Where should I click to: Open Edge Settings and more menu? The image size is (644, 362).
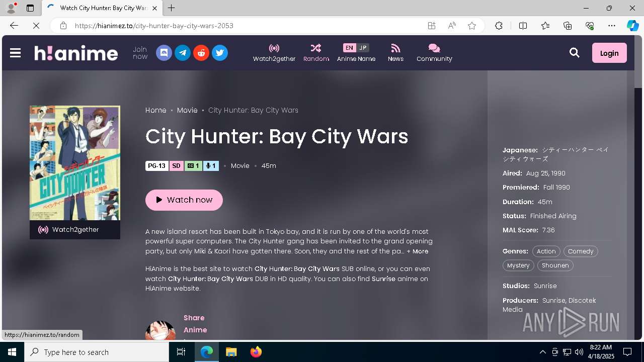point(612,26)
